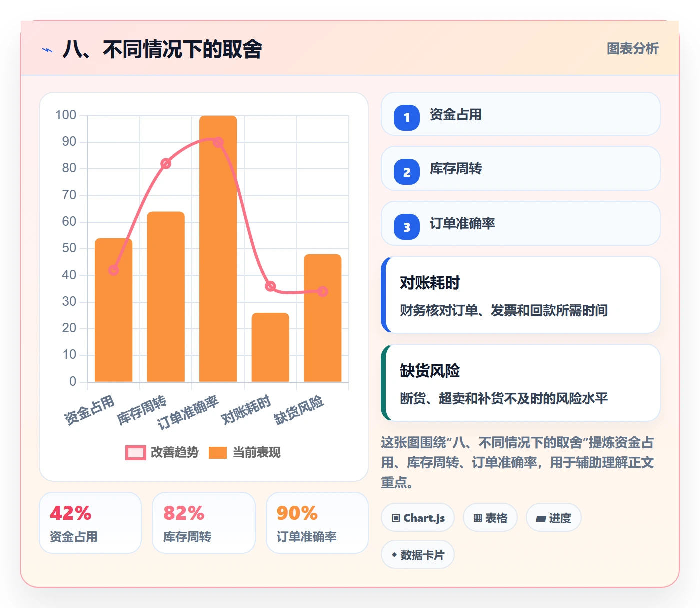Screen dimensions: 700x608
Task: Open the 订单准确率 list item
Action: pos(521,223)
